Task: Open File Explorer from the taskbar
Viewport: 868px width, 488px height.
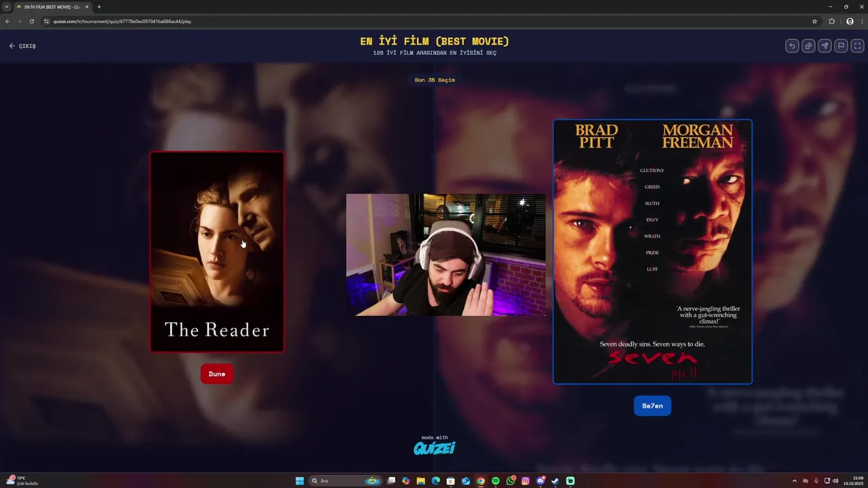Action: pos(420,481)
